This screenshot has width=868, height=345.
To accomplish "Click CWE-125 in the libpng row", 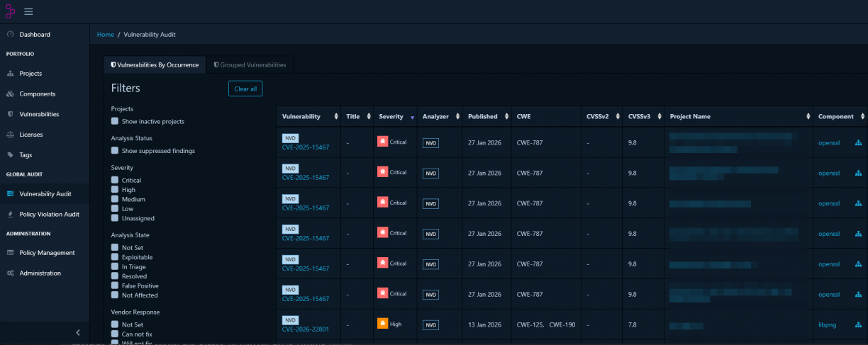I will tap(528, 324).
